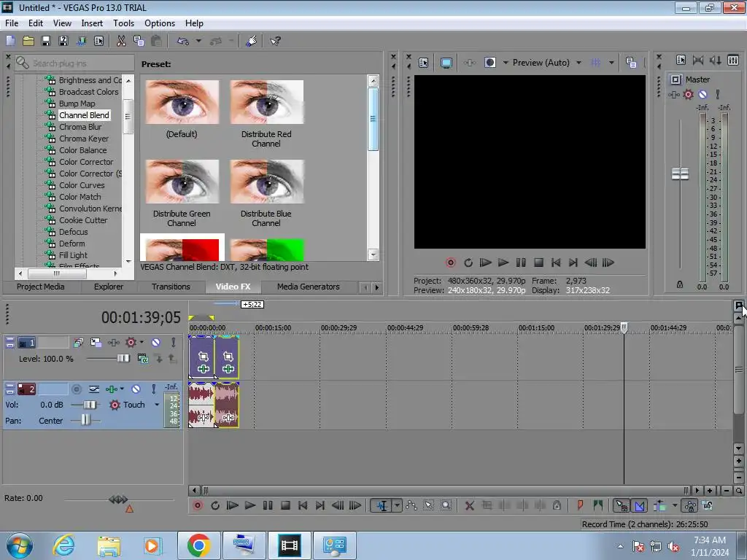
Task: Click the timeline Delete X icon
Action: click(469, 506)
